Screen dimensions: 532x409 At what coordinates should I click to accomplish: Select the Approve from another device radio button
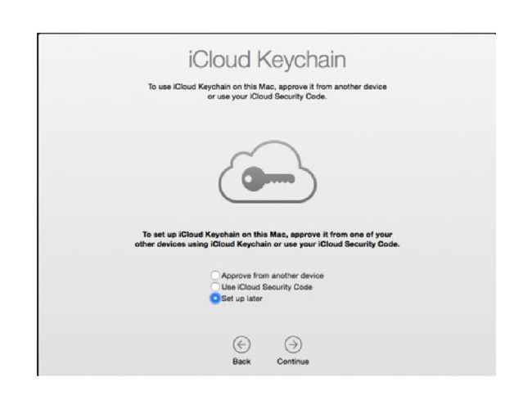215,276
